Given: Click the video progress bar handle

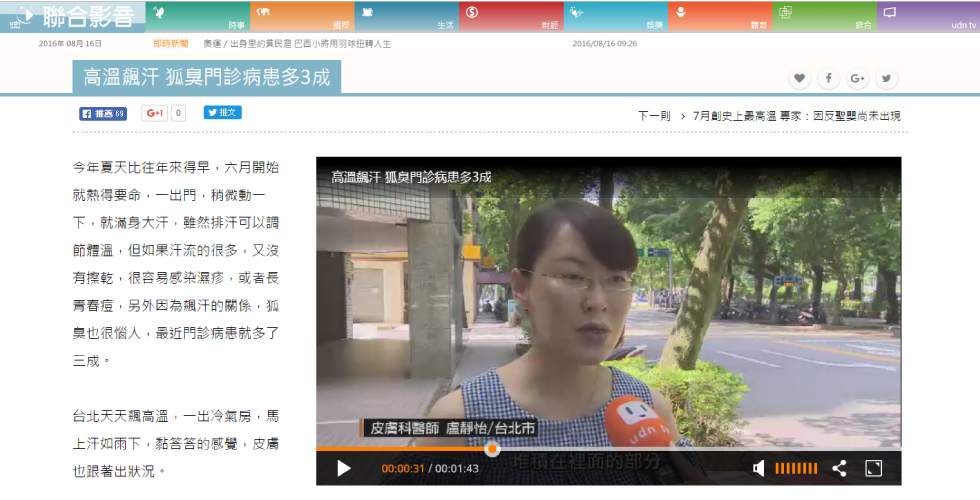Looking at the screenshot, I should click(492, 449).
